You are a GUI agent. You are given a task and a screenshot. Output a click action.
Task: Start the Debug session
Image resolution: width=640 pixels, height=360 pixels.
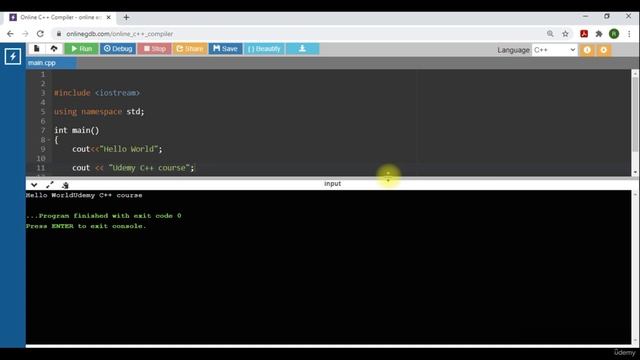[118, 49]
